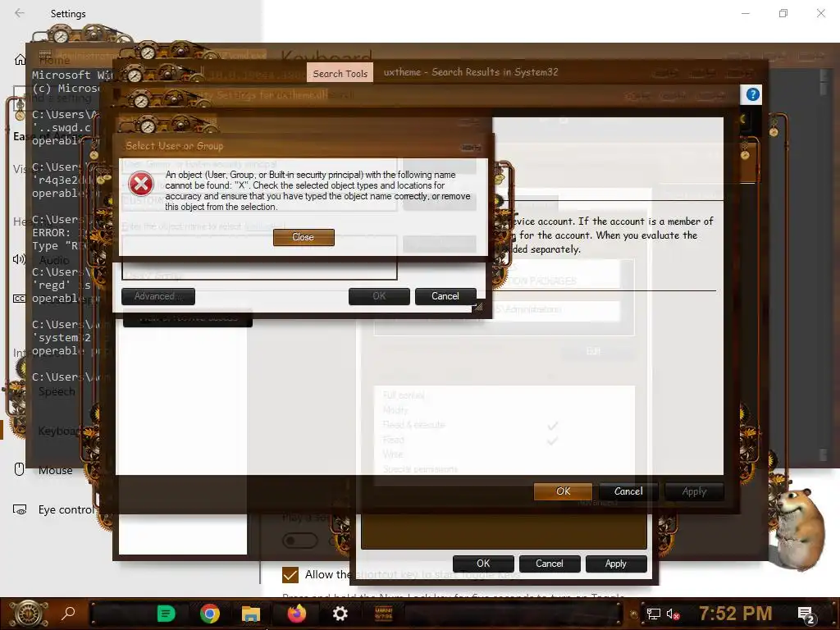Click the Closed captions CC icon in sidebar

point(20,299)
